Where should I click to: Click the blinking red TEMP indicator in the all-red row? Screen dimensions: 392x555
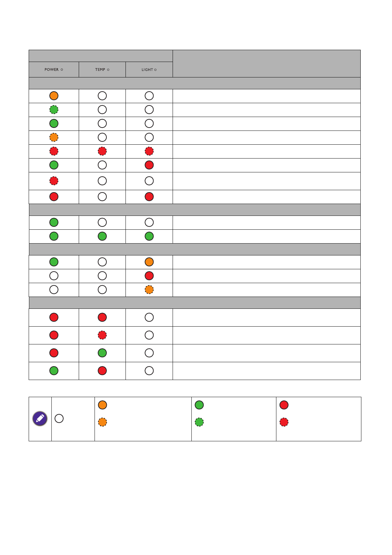tap(102, 151)
